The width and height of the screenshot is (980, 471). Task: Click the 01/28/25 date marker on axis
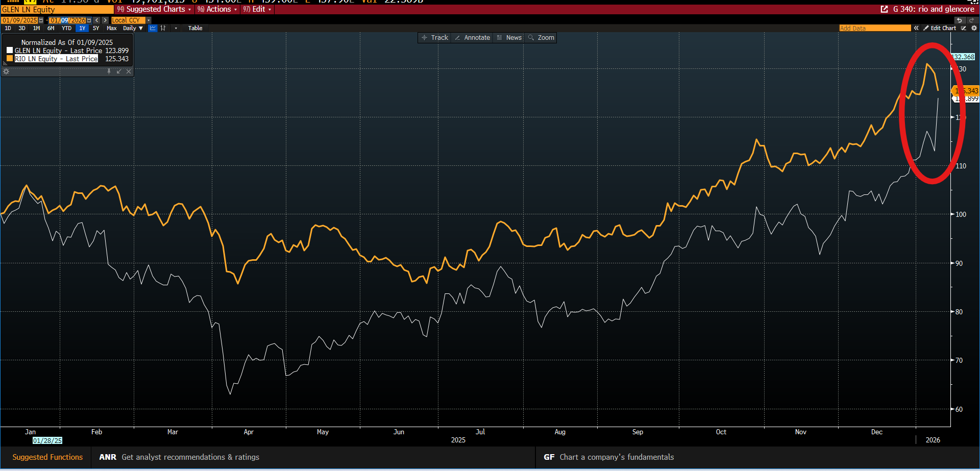[47, 440]
